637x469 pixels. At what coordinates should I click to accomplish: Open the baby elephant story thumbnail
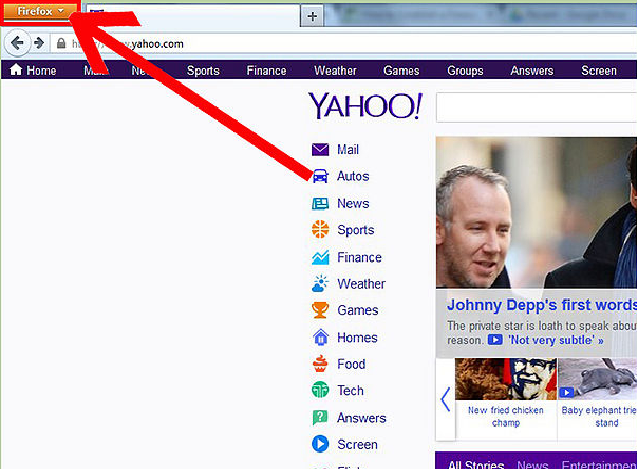point(598,379)
